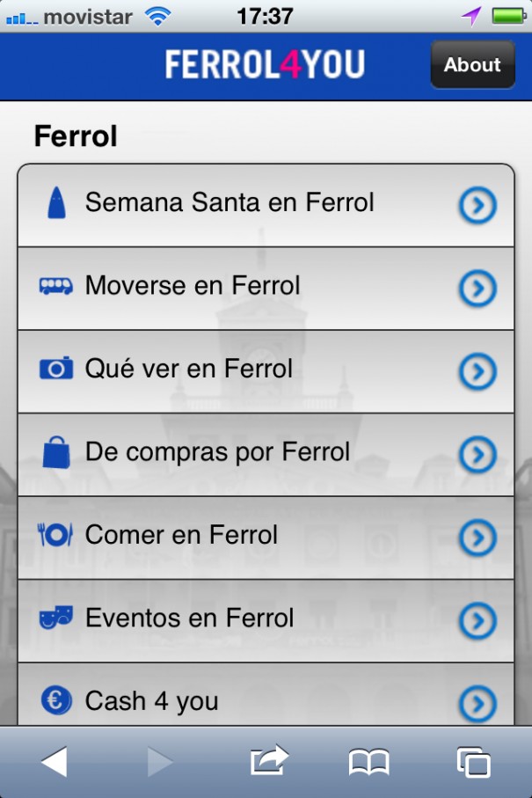The image size is (532, 798).
Task: Open the bookmarks book icon
Action: pos(368,762)
